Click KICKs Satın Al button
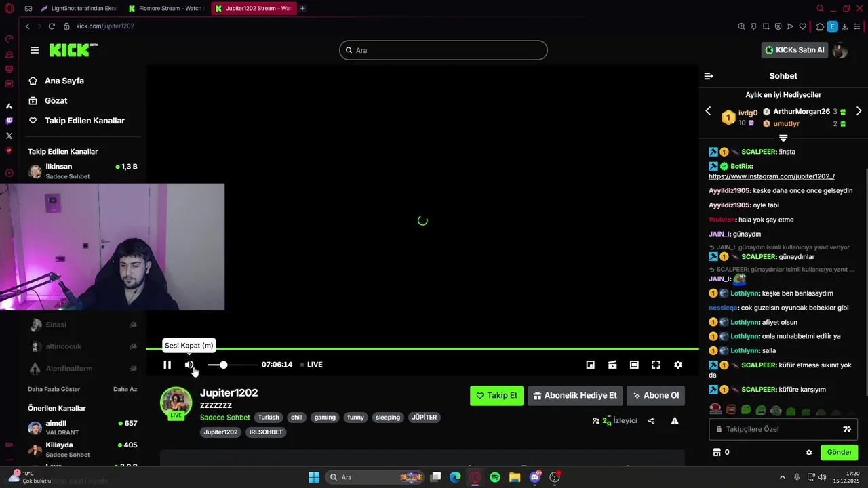The width and height of the screenshot is (868, 488). [x=795, y=50]
